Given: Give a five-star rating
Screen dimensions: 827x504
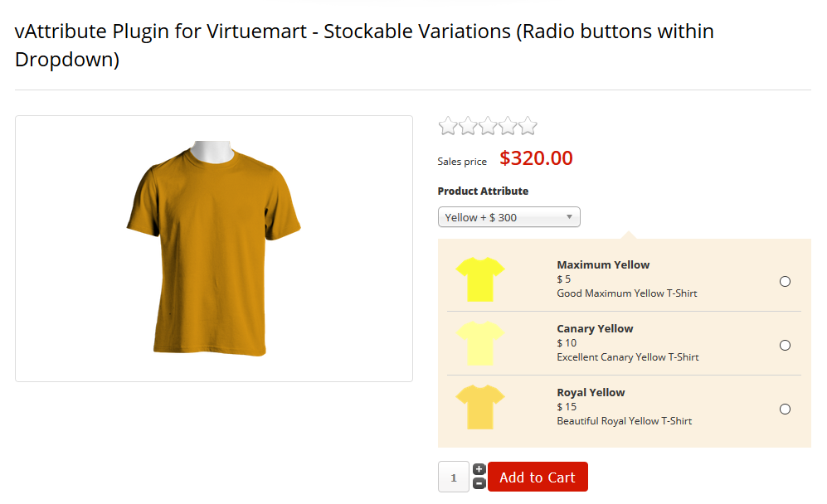Looking at the screenshot, I should tap(528, 126).
